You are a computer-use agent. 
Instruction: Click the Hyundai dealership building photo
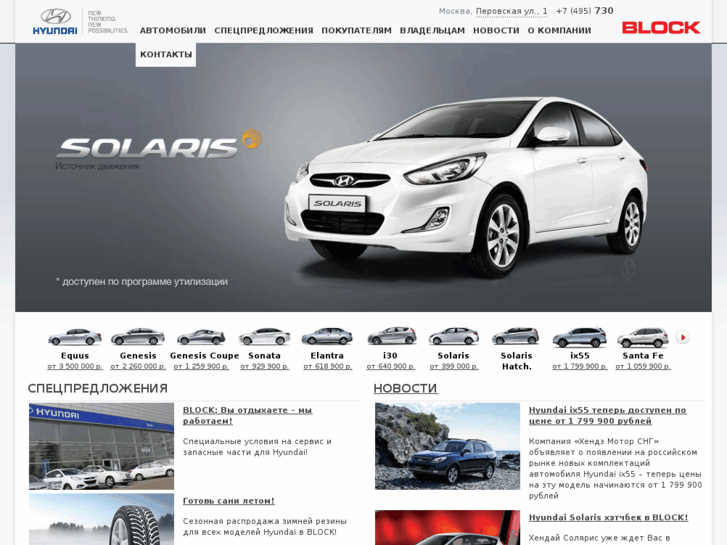pyautogui.click(x=102, y=446)
